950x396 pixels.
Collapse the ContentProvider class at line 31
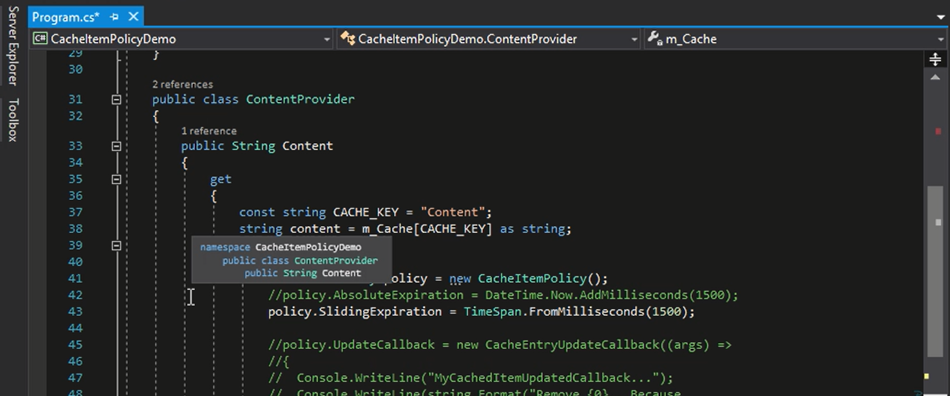click(x=116, y=99)
